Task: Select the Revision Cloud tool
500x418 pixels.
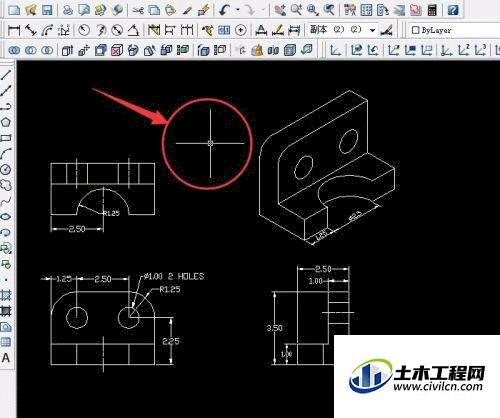Action: click(x=6, y=185)
